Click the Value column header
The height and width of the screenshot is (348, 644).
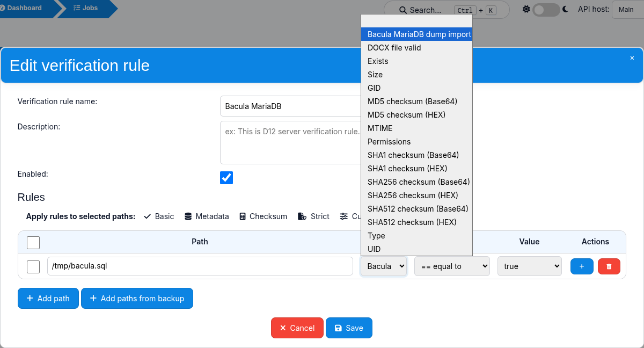point(529,242)
